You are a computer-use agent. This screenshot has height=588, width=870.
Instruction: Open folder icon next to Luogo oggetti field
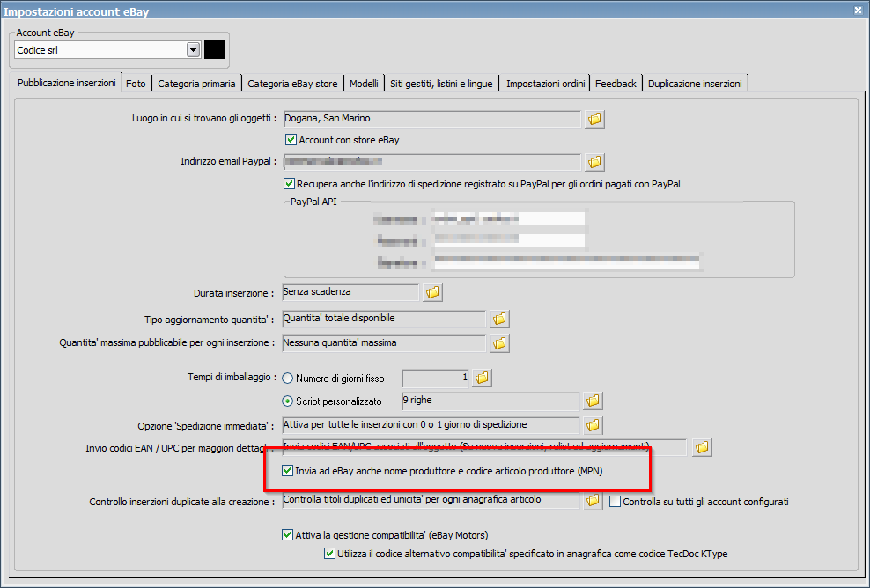tap(594, 119)
